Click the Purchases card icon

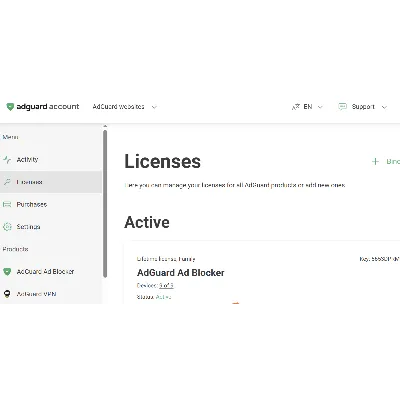[x=7, y=204]
